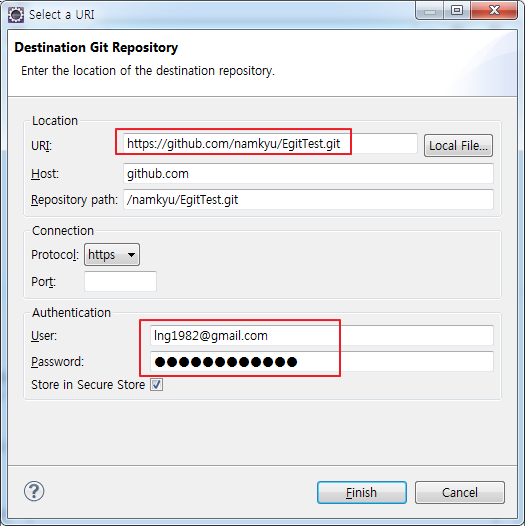Click the Eclipse icon in title bar
This screenshot has width=525, height=526.
pyautogui.click(x=15, y=15)
